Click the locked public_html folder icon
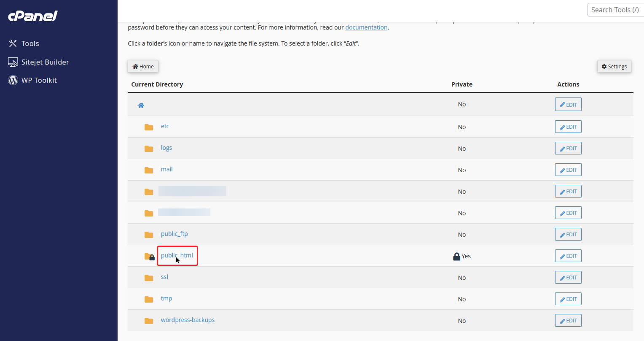Viewport: 644px width, 341px height. [149, 257]
